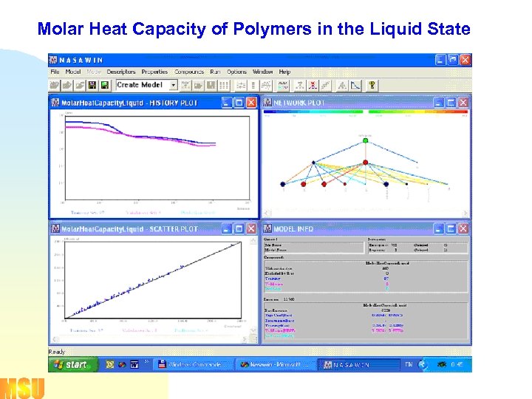Expand the quick launch chevron on taskbar
The image size is (532, 399).
click(146, 362)
